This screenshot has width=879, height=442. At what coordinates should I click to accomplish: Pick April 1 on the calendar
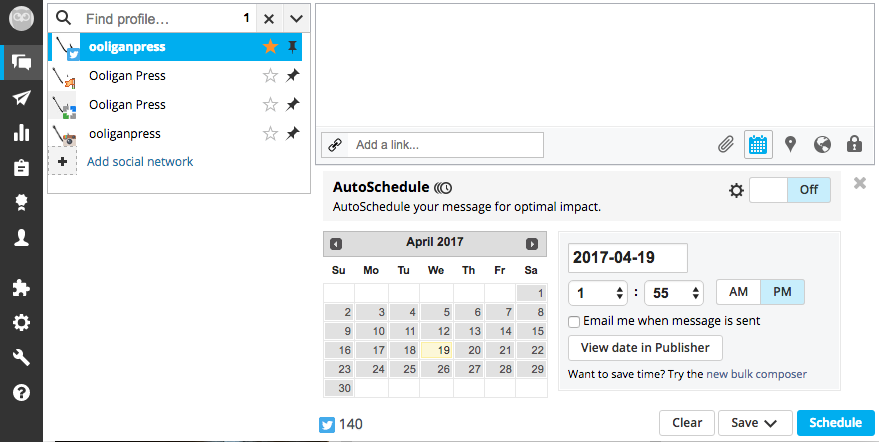click(531, 293)
